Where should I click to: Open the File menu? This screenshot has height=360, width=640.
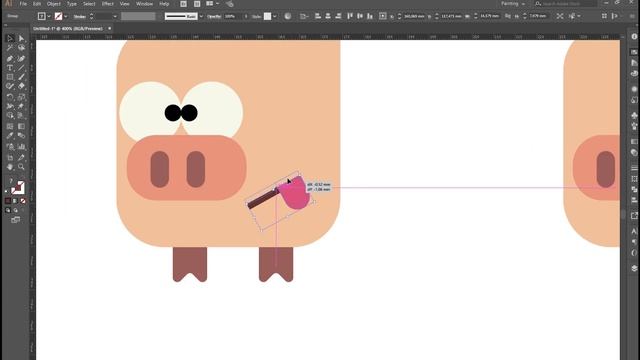[23, 4]
